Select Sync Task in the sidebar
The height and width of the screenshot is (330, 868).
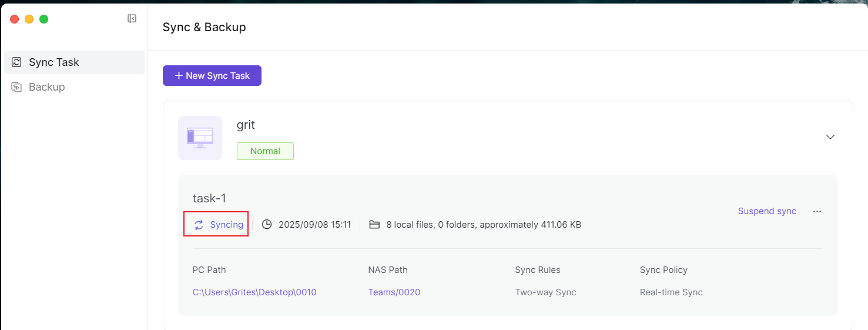pos(54,62)
